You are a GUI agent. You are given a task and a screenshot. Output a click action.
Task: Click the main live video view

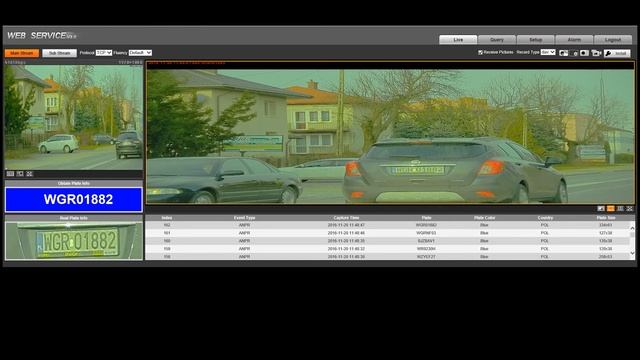[x=391, y=132]
